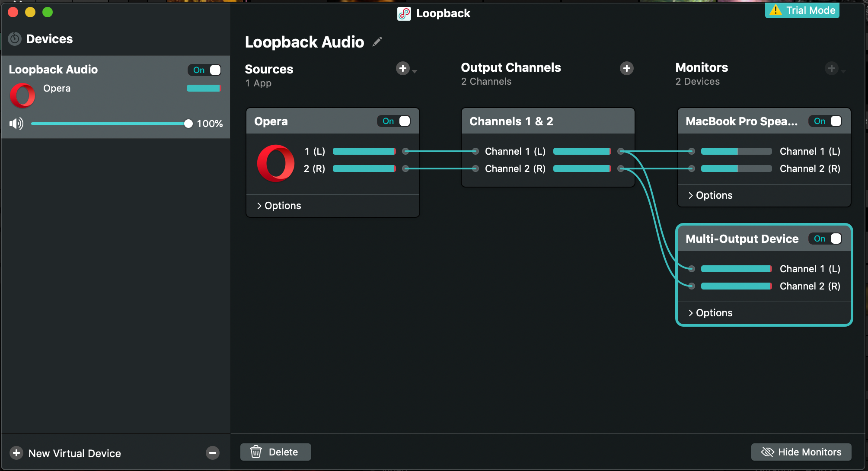Click the Hide Monitors button
The height and width of the screenshot is (471, 868).
801,452
